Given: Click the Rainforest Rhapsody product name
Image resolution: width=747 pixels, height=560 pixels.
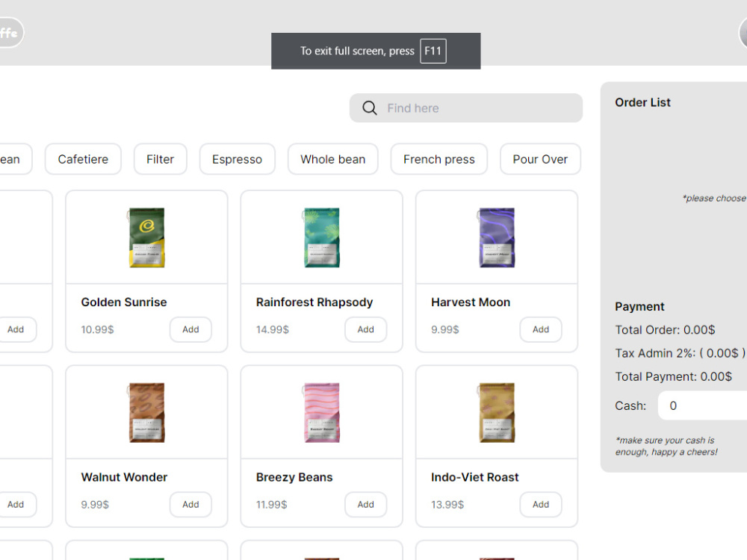Looking at the screenshot, I should point(314,302).
